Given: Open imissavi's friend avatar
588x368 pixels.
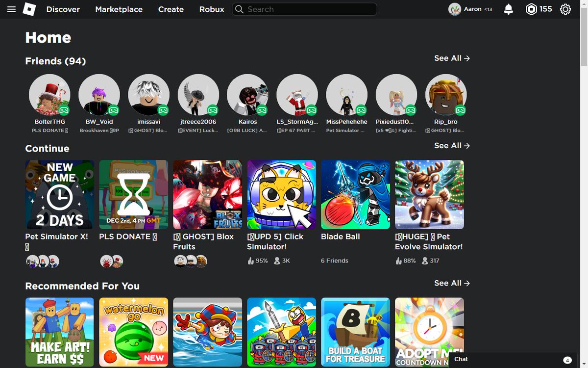Looking at the screenshot, I should click(x=148, y=95).
